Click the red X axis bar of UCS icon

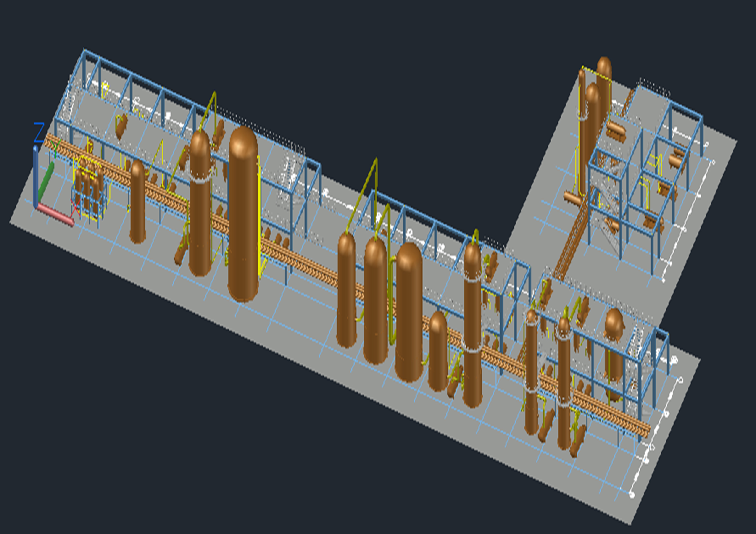pyautogui.click(x=55, y=215)
